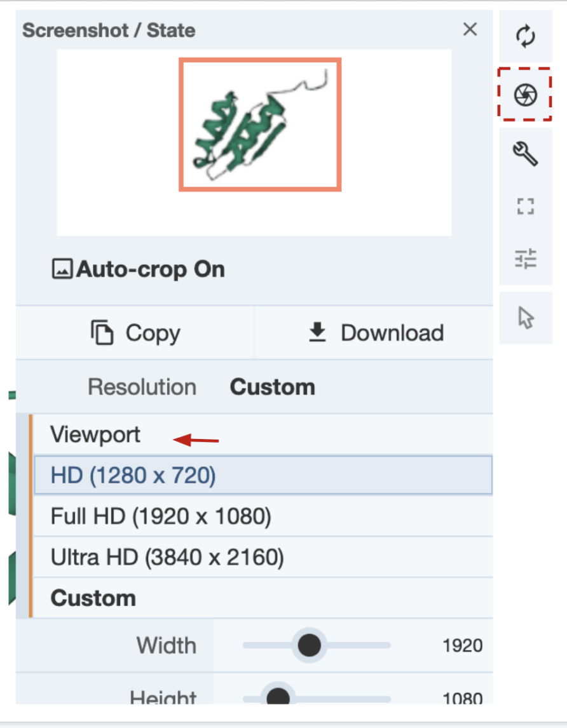Choose Full HD (1920 x 1080)
567x728 pixels.
pyautogui.click(x=161, y=516)
